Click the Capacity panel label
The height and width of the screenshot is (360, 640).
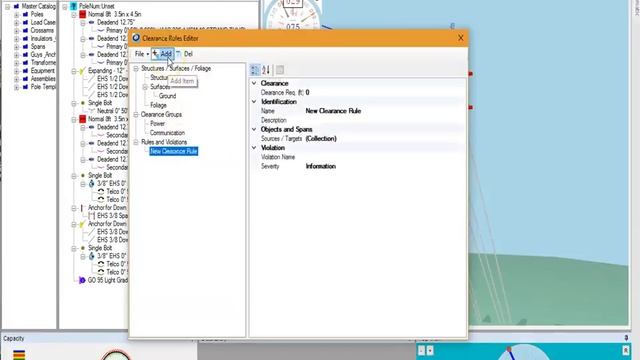click(x=13, y=339)
